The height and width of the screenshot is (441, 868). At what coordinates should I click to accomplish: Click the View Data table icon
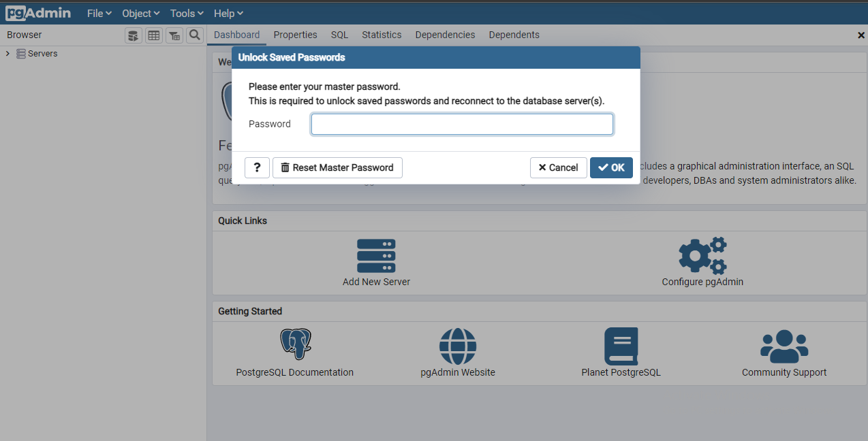point(154,35)
